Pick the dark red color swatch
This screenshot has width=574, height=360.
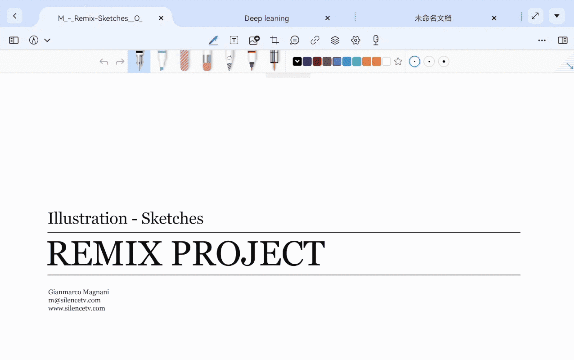[317, 62]
